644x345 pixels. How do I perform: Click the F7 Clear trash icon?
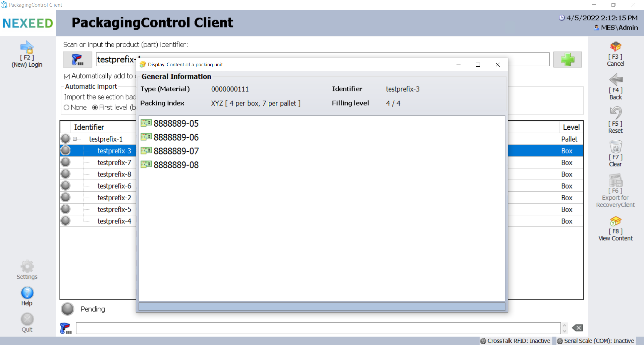615,147
